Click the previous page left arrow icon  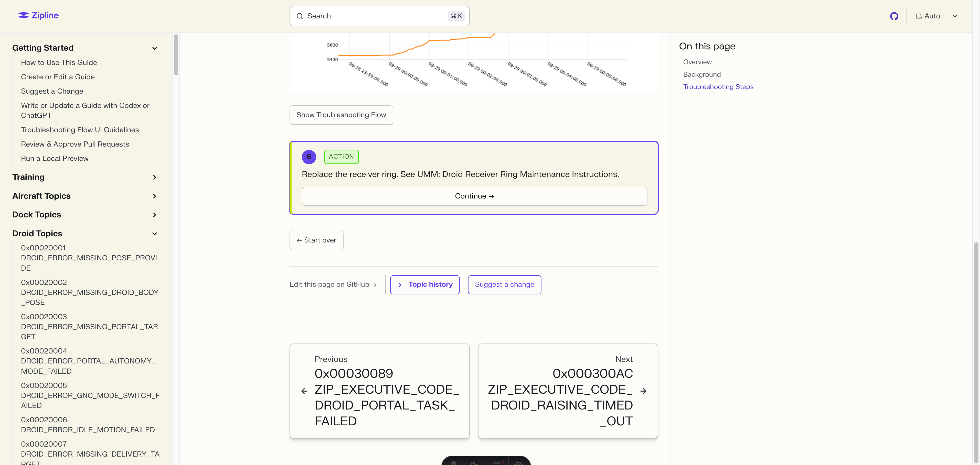[304, 391]
